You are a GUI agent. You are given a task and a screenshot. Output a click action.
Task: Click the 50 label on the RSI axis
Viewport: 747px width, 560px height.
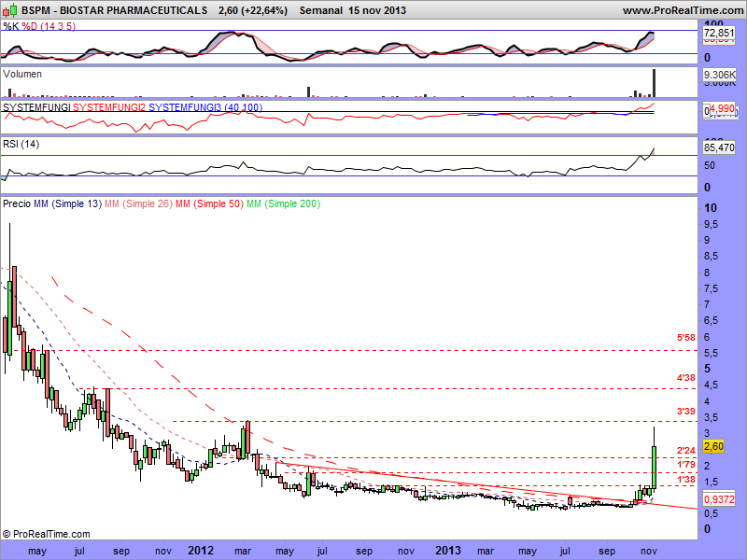pos(710,165)
